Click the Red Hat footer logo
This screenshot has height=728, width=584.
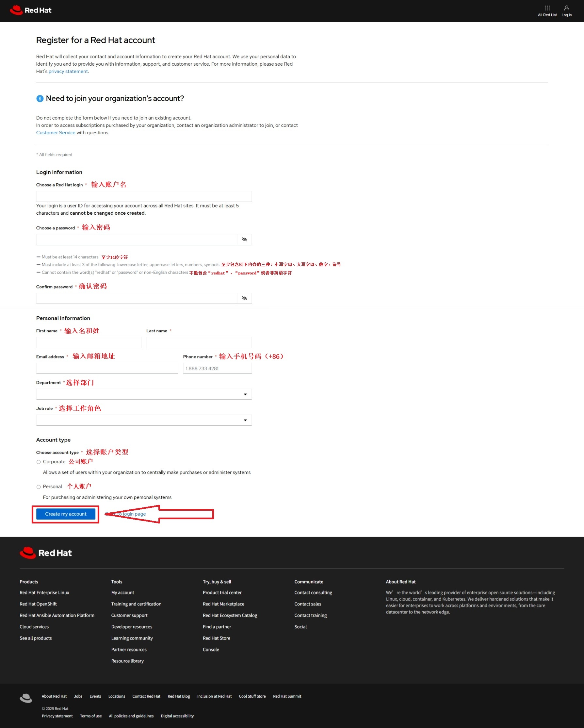46,553
